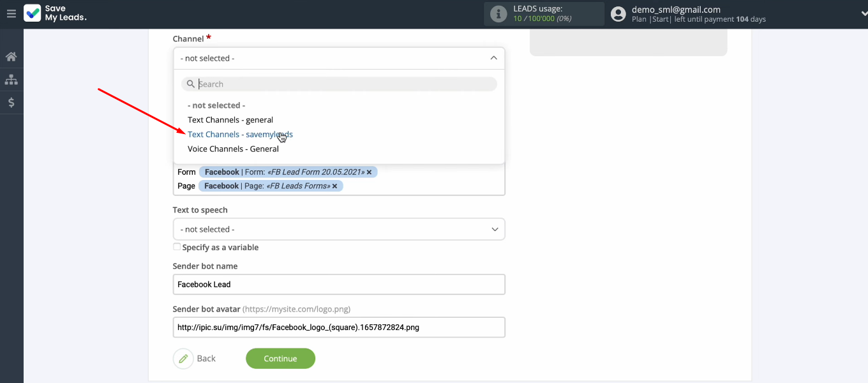The width and height of the screenshot is (868, 383).
Task: Select '- not selected -' option in list
Action: tap(216, 105)
